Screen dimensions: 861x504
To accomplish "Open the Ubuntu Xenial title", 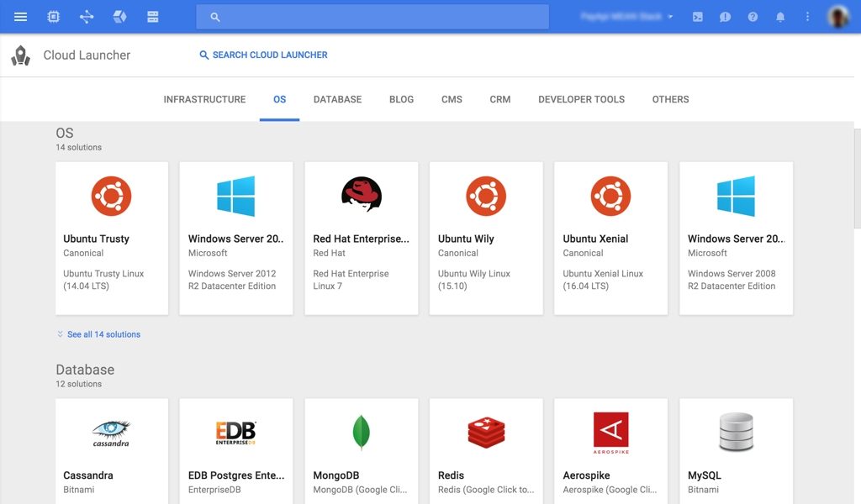I will (x=596, y=239).
